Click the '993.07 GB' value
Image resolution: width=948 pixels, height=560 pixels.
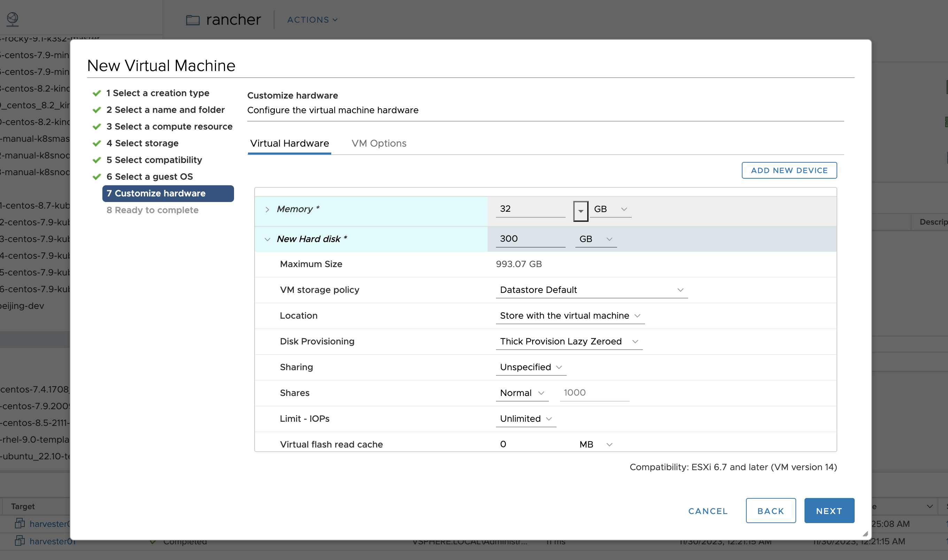(519, 264)
